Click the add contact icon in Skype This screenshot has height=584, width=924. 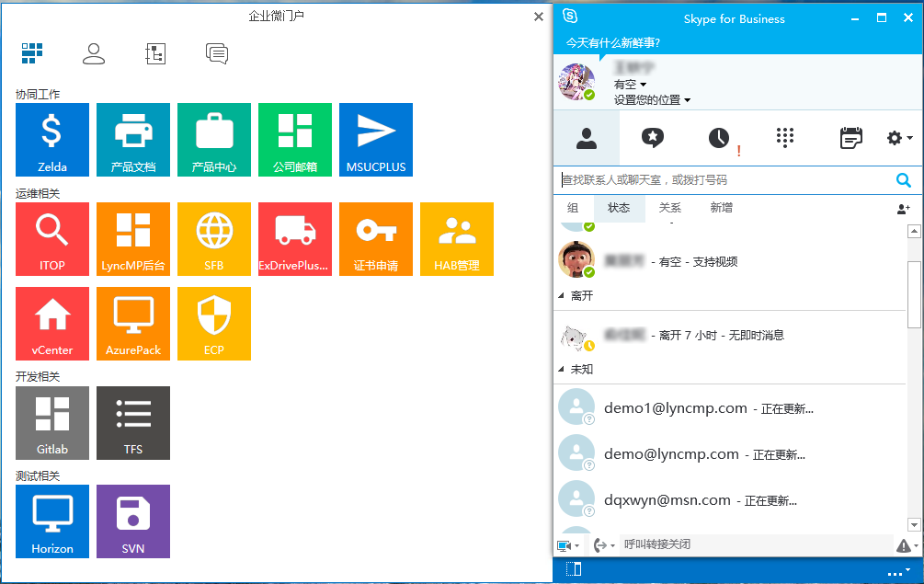(x=904, y=209)
